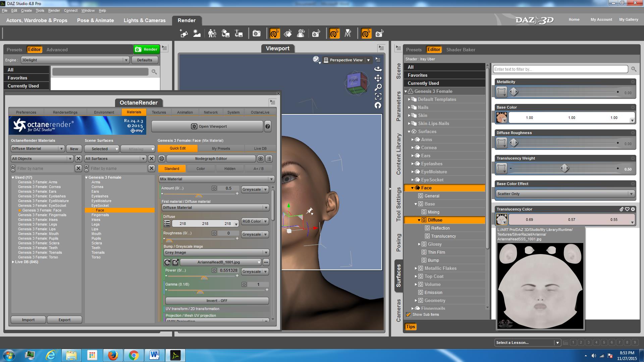Collapse the Face surface tree node
The height and width of the screenshot is (362, 644).
click(x=413, y=188)
